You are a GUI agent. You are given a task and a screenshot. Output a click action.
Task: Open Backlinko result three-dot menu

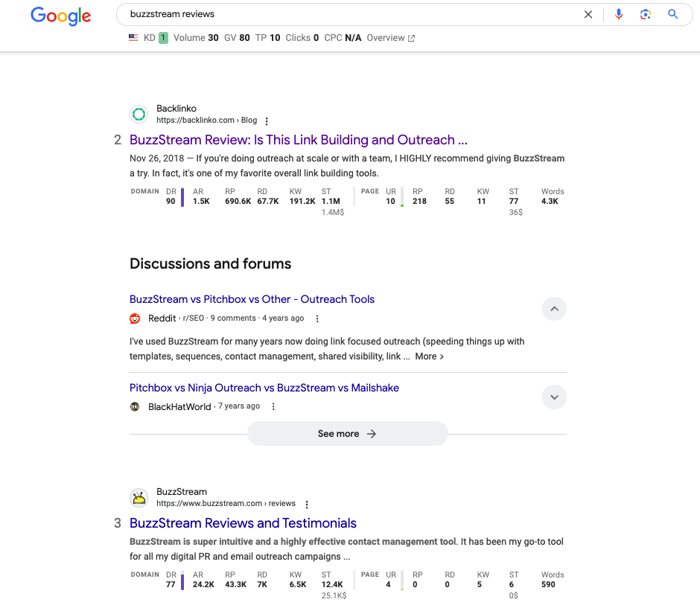click(x=267, y=121)
